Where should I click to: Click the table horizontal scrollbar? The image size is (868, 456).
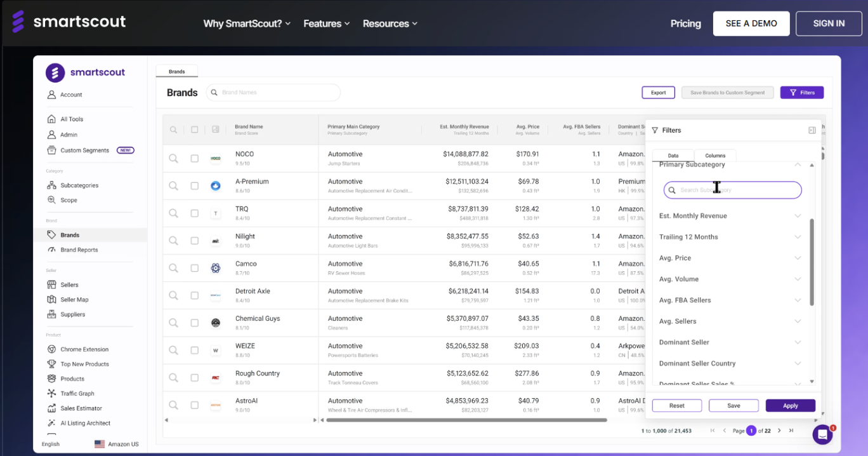[x=466, y=420]
